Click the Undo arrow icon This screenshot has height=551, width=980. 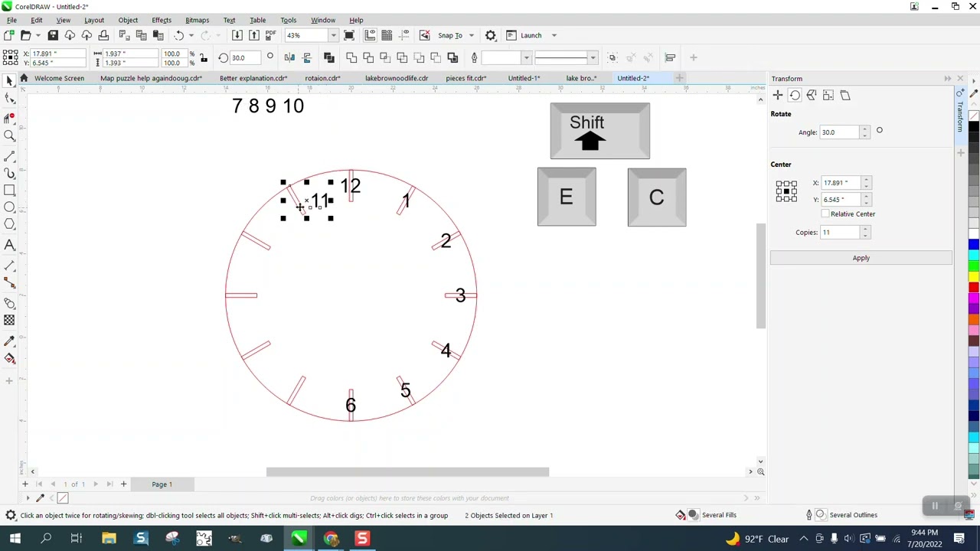tap(178, 35)
